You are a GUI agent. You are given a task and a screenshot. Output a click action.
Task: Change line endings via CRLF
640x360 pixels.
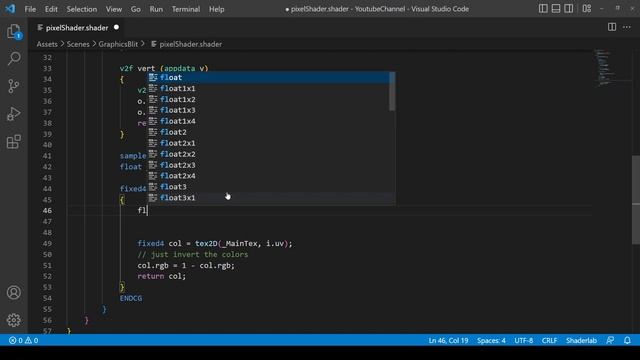click(x=549, y=340)
